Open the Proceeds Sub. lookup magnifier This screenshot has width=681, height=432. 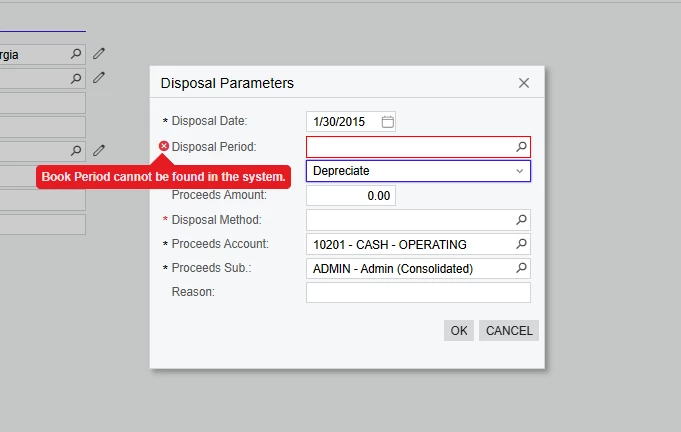point(520,268)
